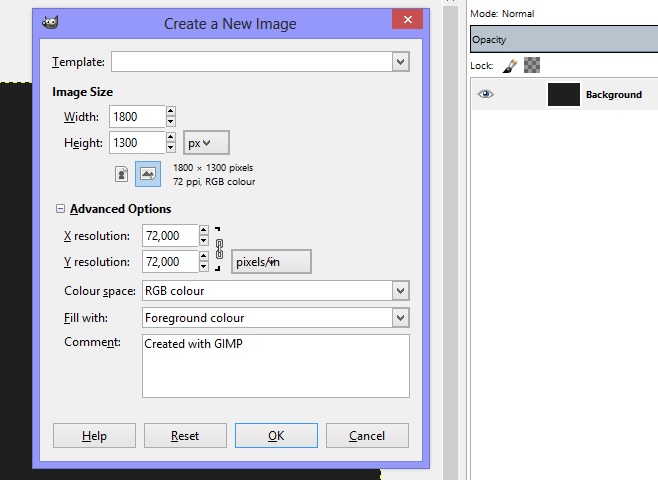Close the Create a New Image dialog
This screenshot has width=658, height=480.
pyautogui.click(x=406, y=19)
